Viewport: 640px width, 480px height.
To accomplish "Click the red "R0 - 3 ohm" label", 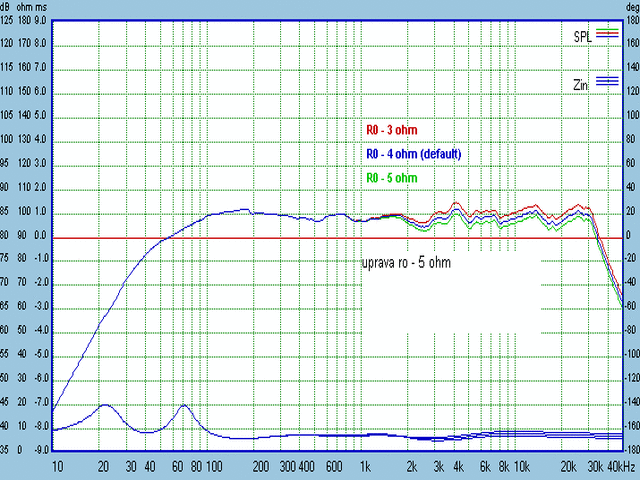I will (x=392, y=130).
